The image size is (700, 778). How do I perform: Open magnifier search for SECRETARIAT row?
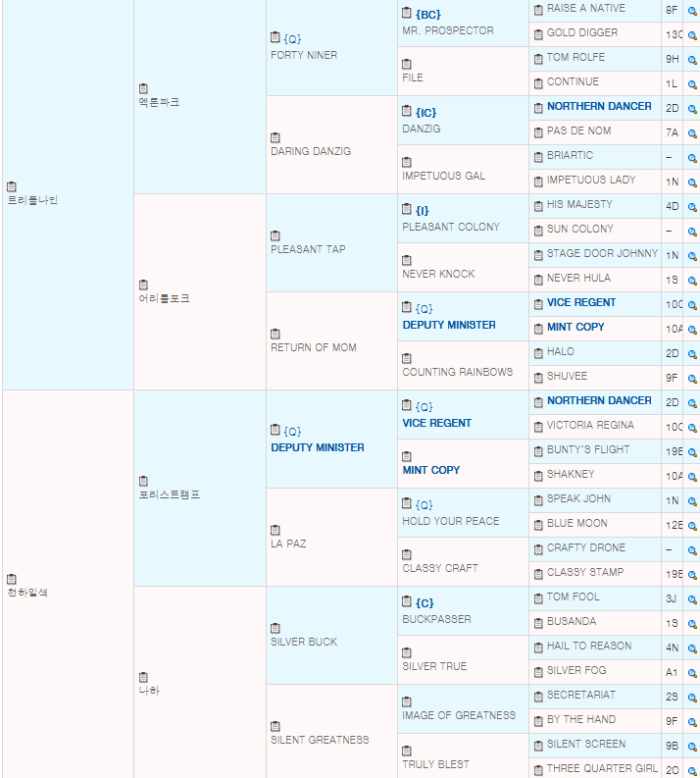point(692,698)
